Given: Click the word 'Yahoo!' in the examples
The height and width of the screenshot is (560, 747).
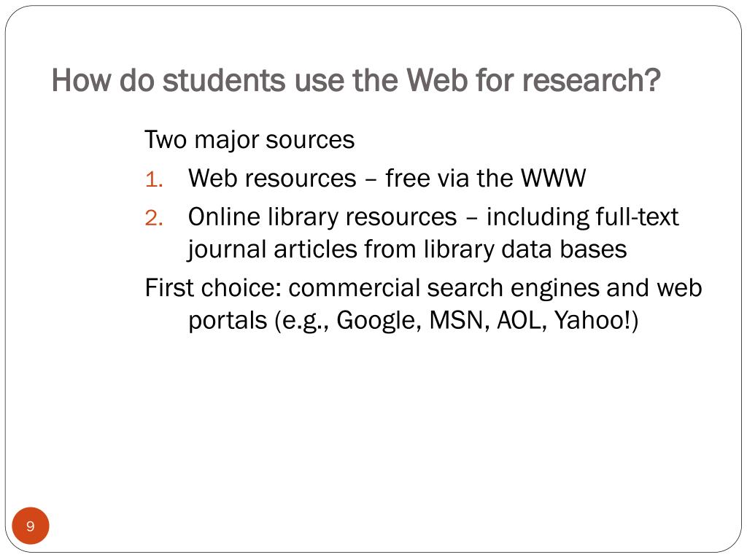Looking at the screenshot, I should click(x=592, y=320).
